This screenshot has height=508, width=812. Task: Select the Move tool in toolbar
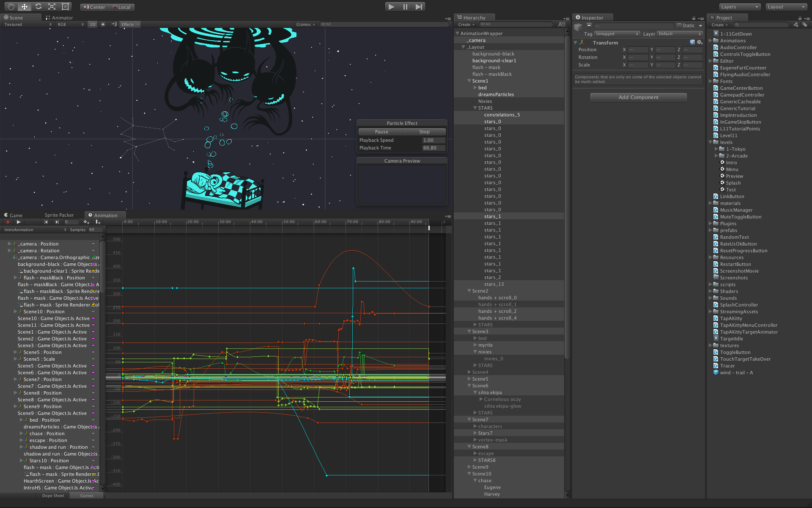(25, 6)
